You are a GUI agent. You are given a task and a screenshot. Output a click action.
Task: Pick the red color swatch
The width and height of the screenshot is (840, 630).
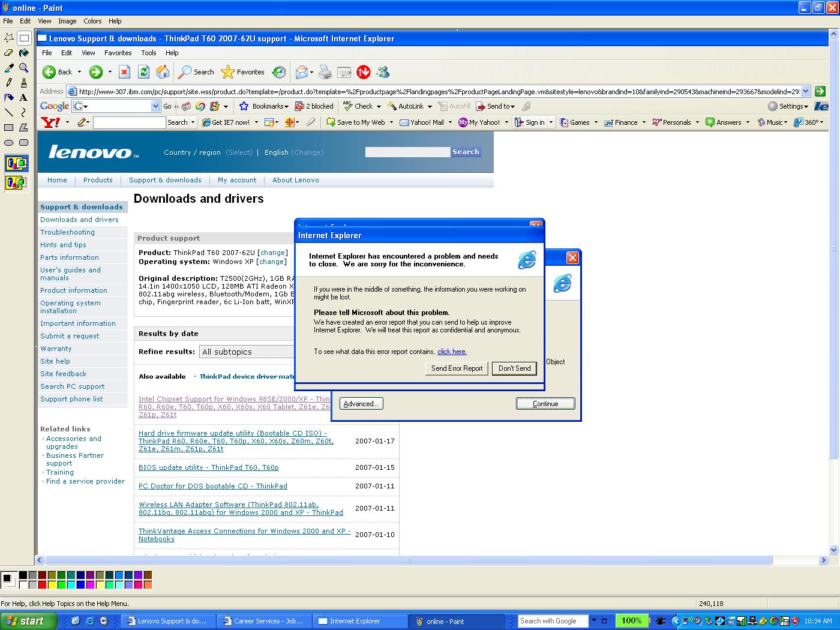pyautogui.click(x=42, y=584)
